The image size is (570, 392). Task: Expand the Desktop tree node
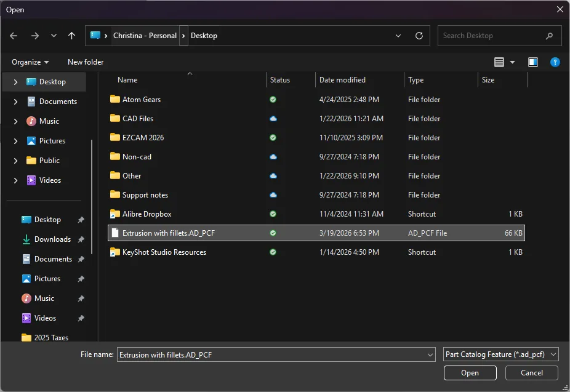tap(15, 82)
